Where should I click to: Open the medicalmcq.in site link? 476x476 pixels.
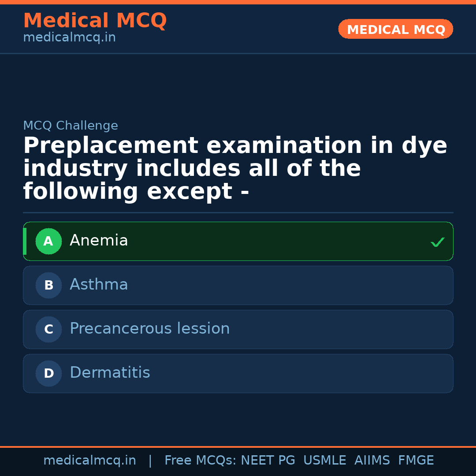pyautogui.click(x=69, y=37)
